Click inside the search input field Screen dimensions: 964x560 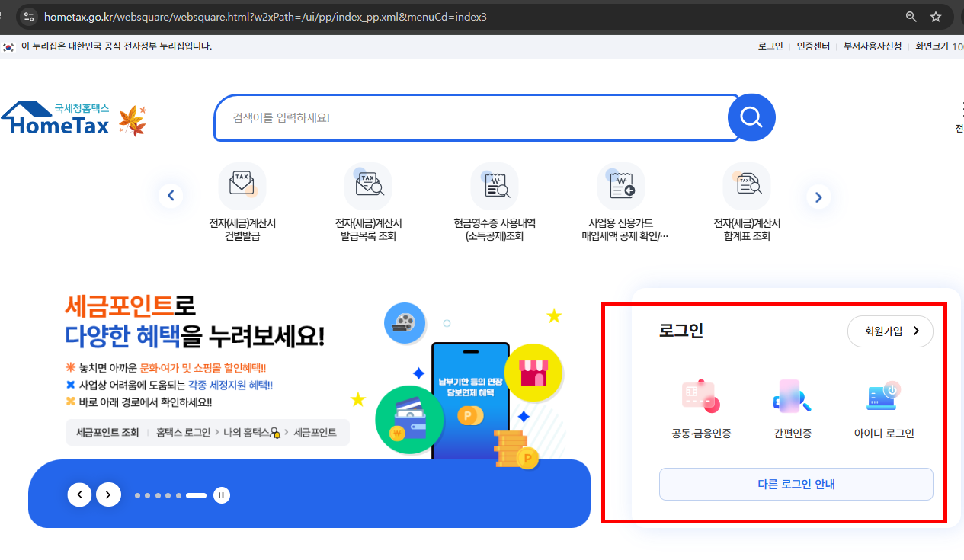[x=457, y=117]
